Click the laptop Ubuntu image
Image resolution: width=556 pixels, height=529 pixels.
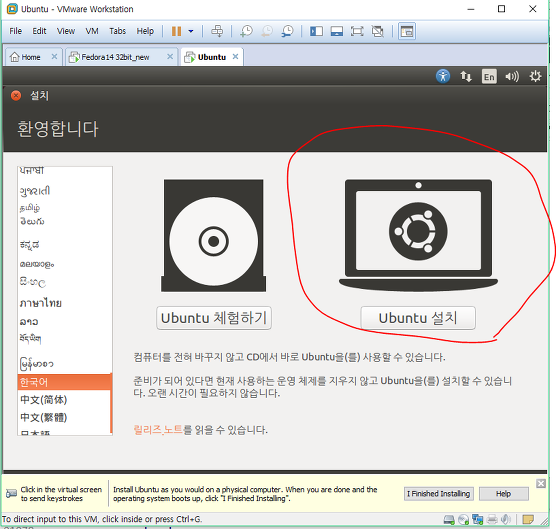(x=418, y=236)
